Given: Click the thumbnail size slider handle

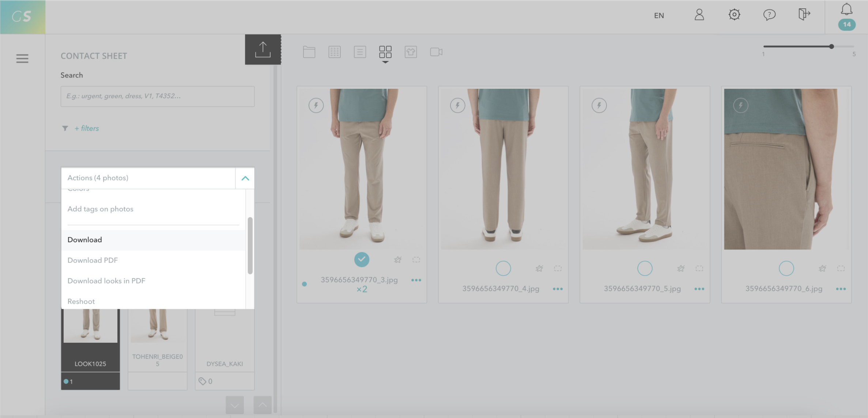Looking at the screenshot, I should tap(831, 46).
